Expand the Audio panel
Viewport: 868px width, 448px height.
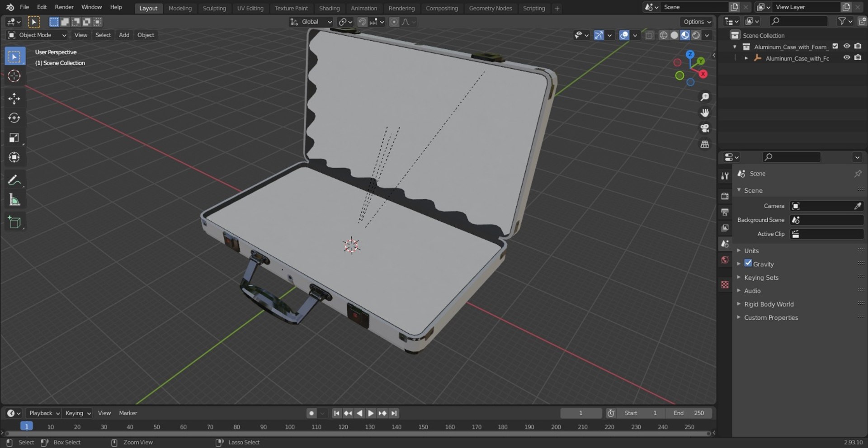click(x=752, y=291)
